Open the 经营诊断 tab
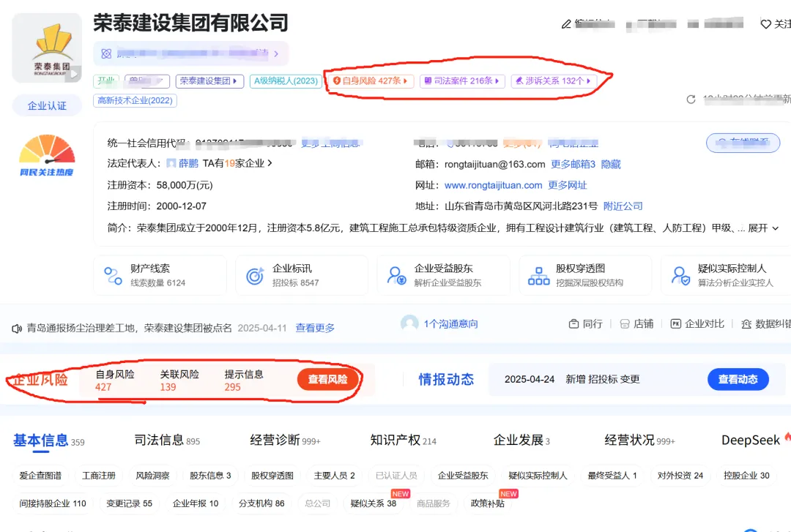The image size is (791, 532). (285, 441)
